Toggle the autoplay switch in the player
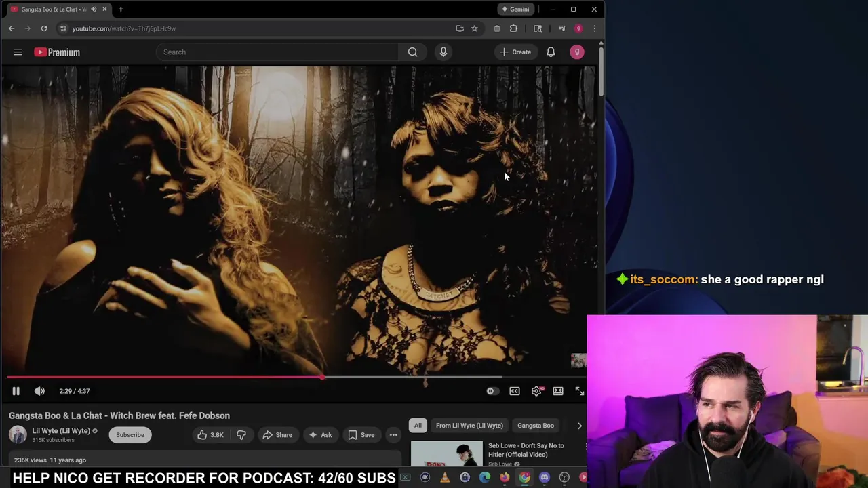The height and width of the screenshot is (488, 868). point(492,391)
